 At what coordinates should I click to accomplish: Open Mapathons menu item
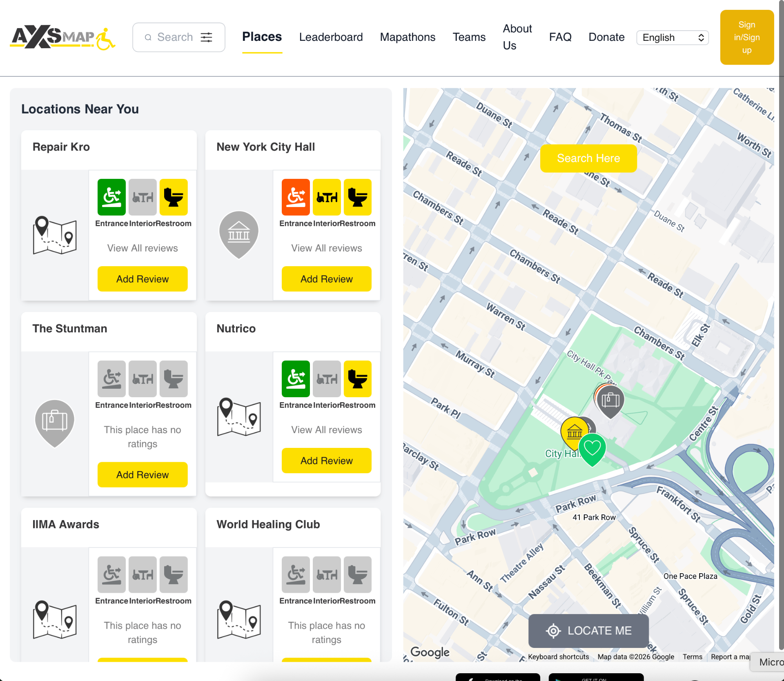coord(408,37)
